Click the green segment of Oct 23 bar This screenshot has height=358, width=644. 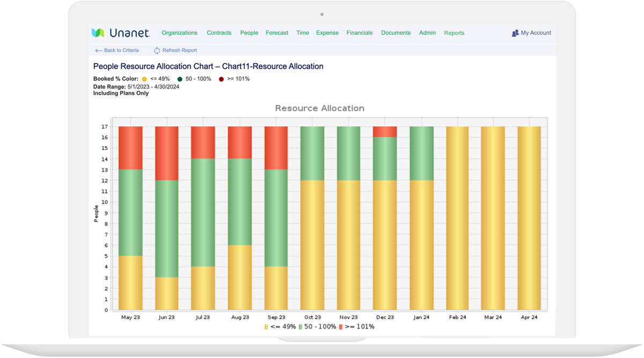coord(313,153)
